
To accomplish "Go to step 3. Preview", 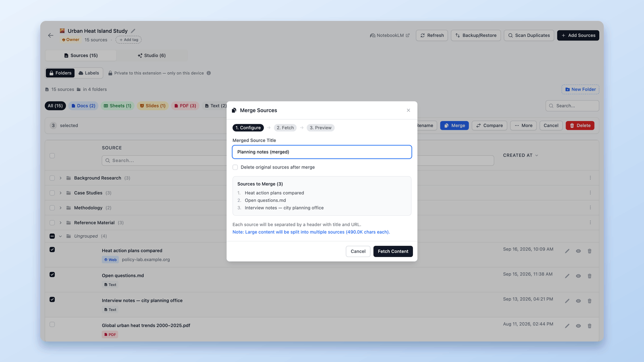I will point(320,128).
